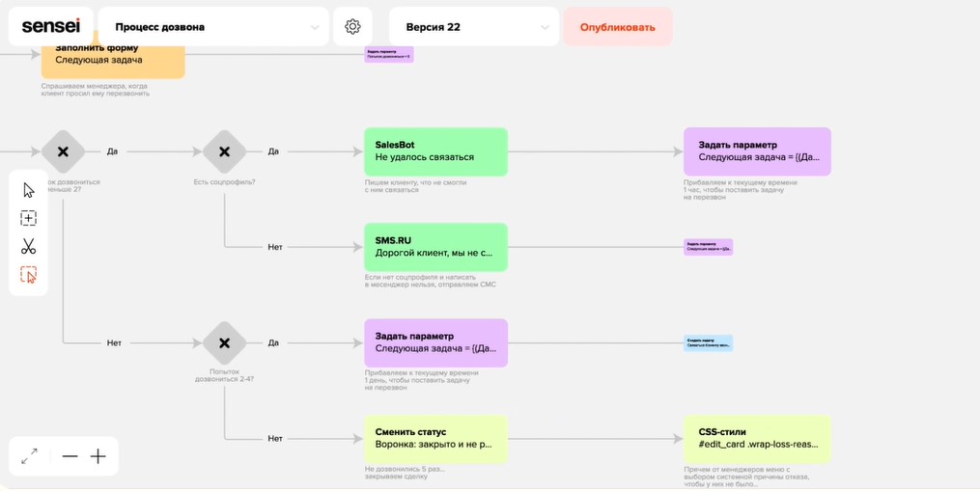Pick the orange dashed area-select tool

click(29, 275)
